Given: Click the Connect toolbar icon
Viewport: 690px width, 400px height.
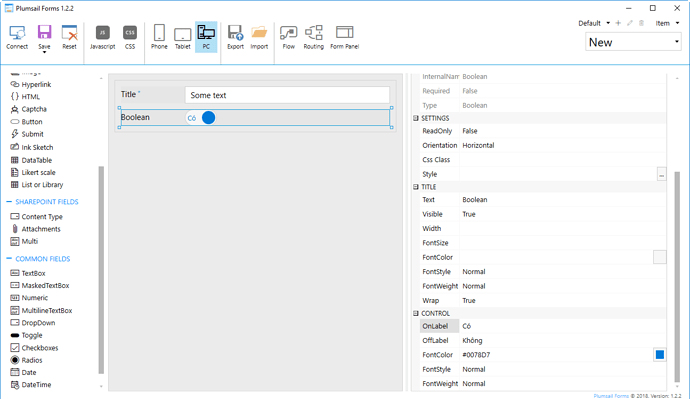Looking at the screenshot, I should click(17, 37).
